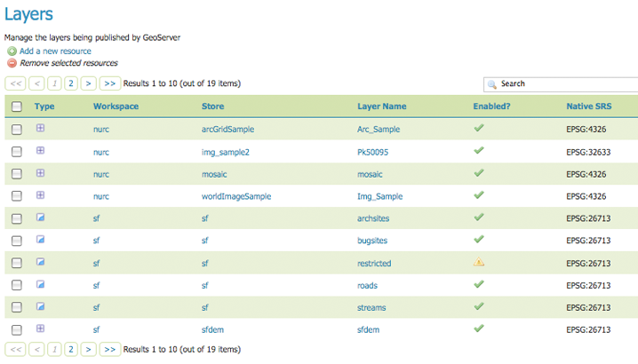Screen dimensions: 638x364
Task: Sort the table by Layer Name column
Action: 381,107
